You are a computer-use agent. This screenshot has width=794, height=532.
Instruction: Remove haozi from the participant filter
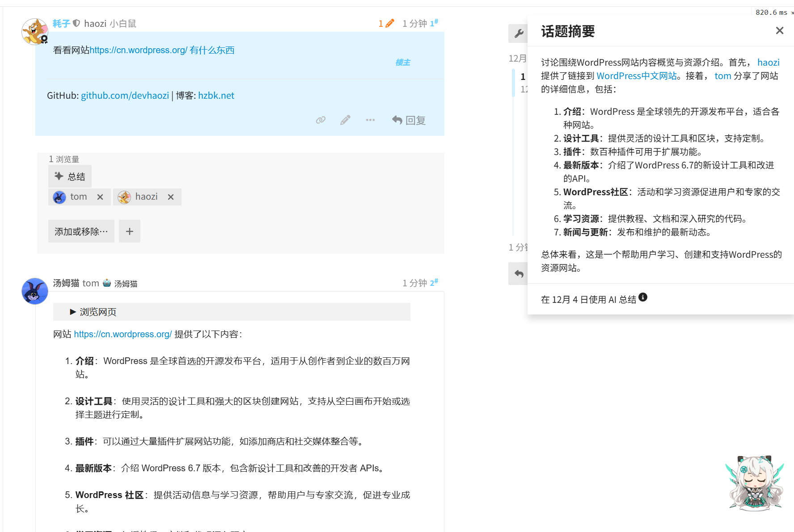[171, 197]
